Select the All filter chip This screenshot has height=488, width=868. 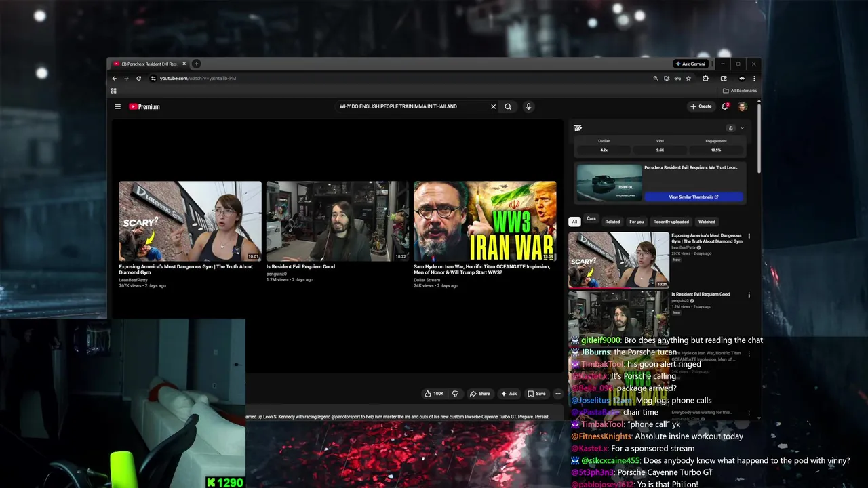[574, 222]
